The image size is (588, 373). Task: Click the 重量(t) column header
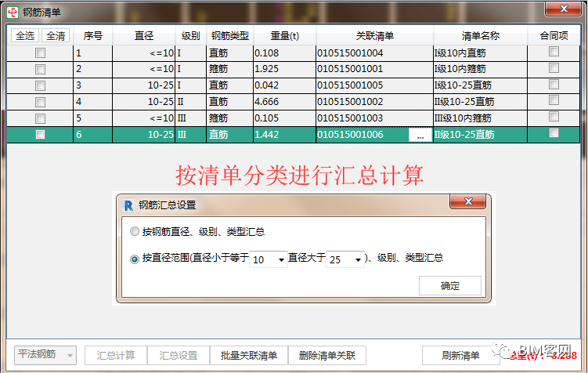(285, 36)
